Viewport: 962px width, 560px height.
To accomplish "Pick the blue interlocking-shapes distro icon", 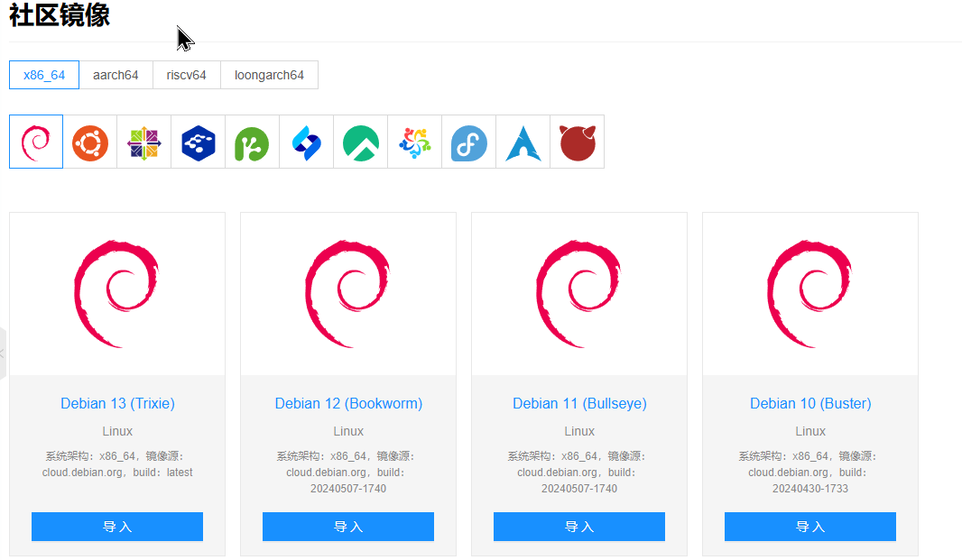I will [307, 142].
